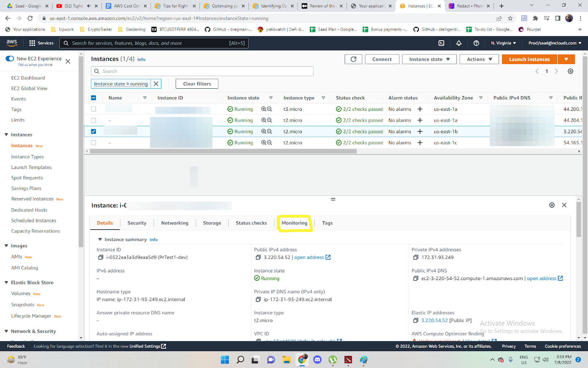Open the AWS notifications bell
This screenshot has width=588, height=368.
click(x=459, y=43)
